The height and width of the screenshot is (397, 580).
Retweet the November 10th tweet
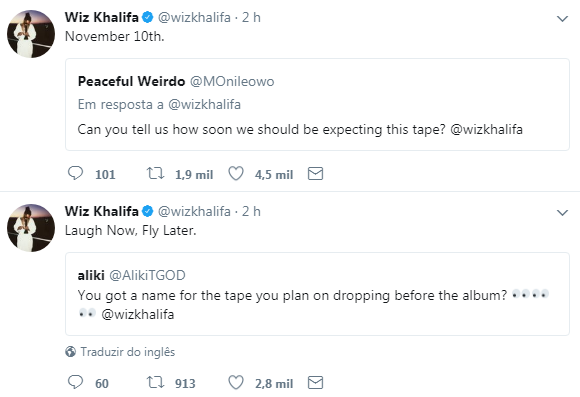[155, 173]
